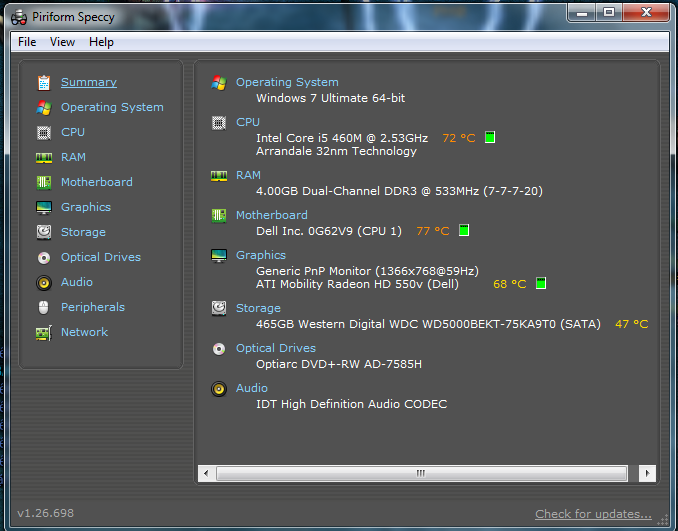Click the 47 °C storage temperature value

632,324
